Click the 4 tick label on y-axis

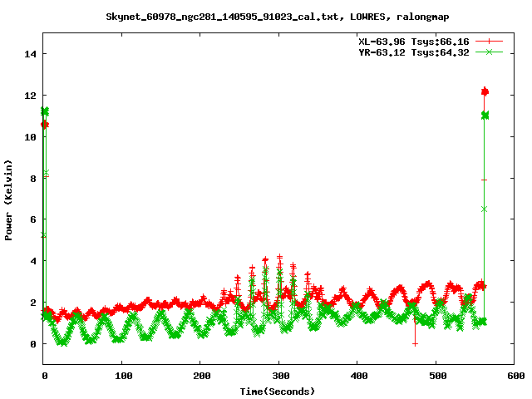[x=33, y=261]
